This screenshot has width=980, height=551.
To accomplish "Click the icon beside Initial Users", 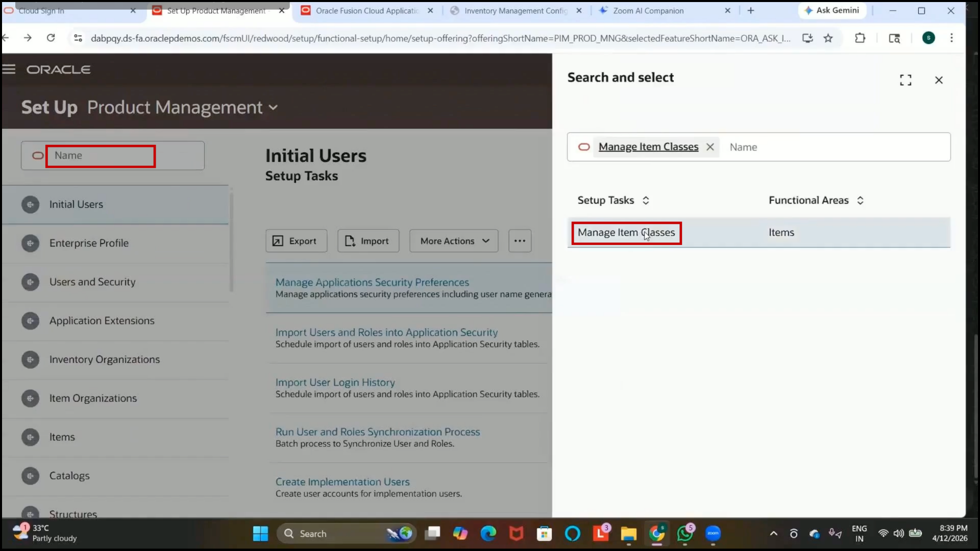I will (31, 205).
